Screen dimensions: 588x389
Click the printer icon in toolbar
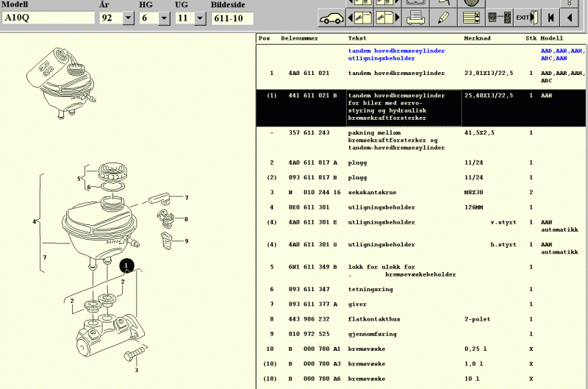point(415,17)
